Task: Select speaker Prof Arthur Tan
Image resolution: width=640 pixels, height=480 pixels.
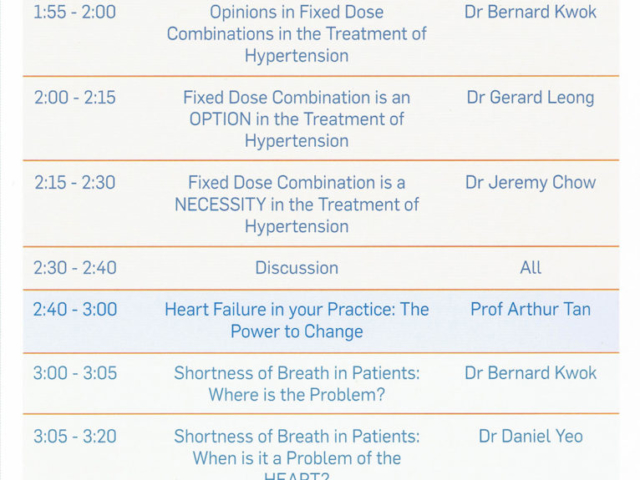Action: 530,309
